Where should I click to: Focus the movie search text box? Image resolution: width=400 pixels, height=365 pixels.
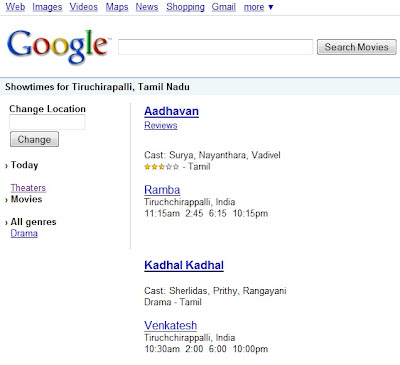point(216,47)
